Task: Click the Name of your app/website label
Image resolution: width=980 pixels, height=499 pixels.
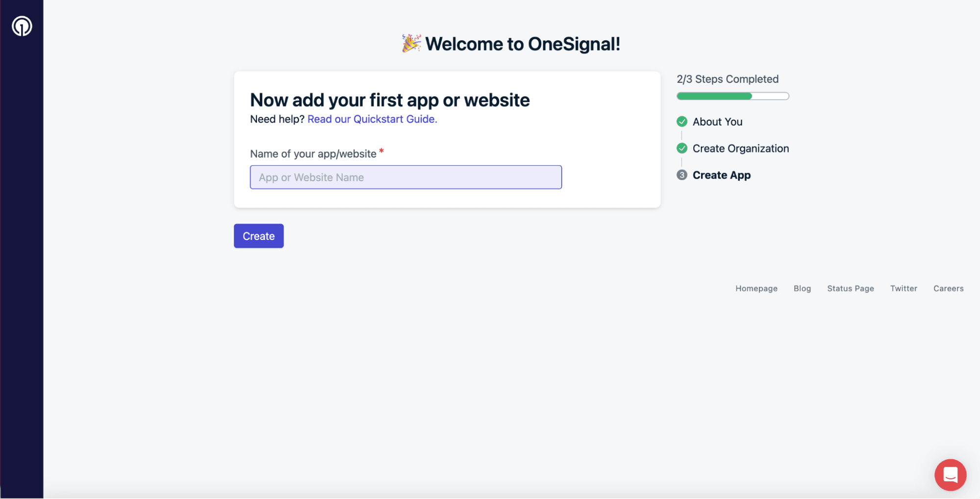Action: pos(313,154)
